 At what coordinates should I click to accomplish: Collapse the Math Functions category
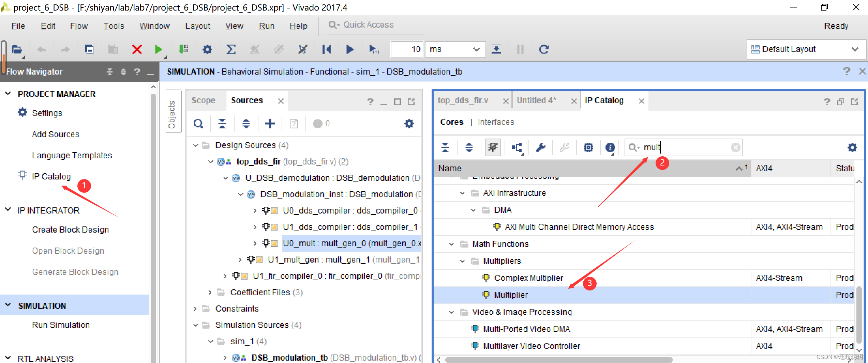click(x=451, y=244)
